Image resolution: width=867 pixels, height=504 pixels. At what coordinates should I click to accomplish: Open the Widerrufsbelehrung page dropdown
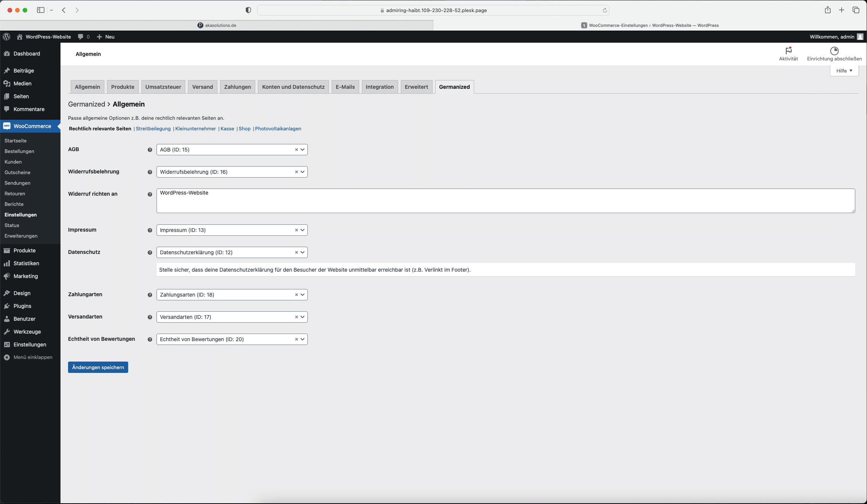(302, 172)
